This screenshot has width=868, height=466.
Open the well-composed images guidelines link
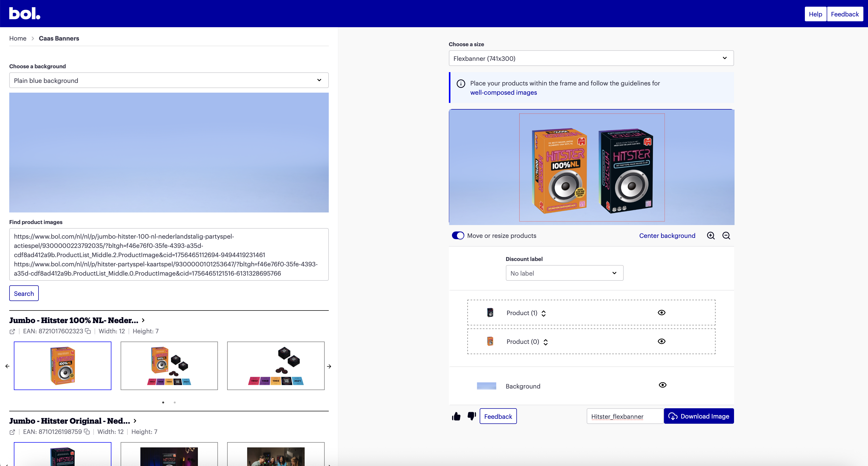503,92
